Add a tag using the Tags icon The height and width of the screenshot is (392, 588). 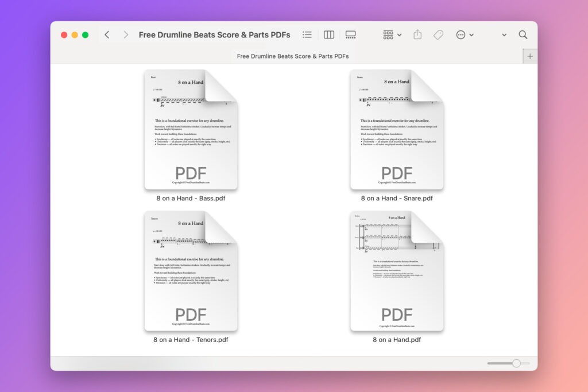point(438,34)
